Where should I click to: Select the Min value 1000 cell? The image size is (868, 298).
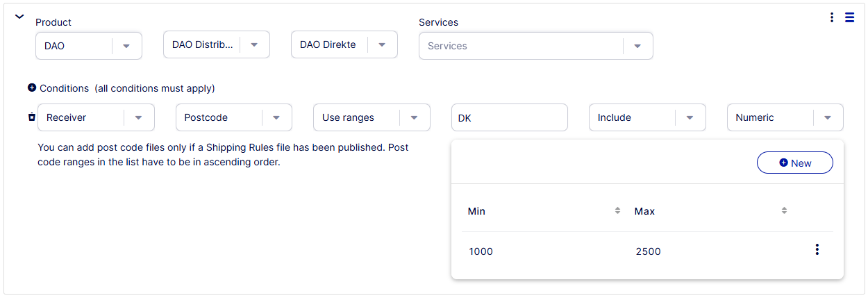tap(481, 251)
